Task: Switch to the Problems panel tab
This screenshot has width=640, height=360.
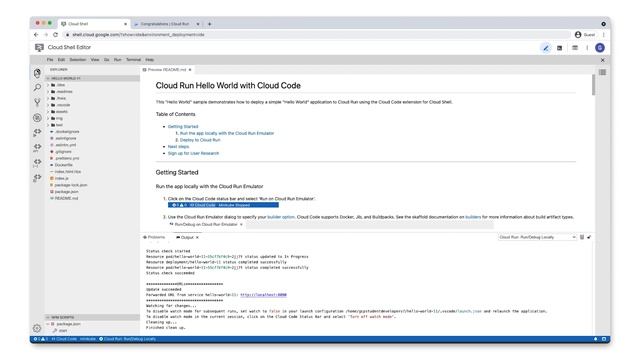Action: pos(154,237)
